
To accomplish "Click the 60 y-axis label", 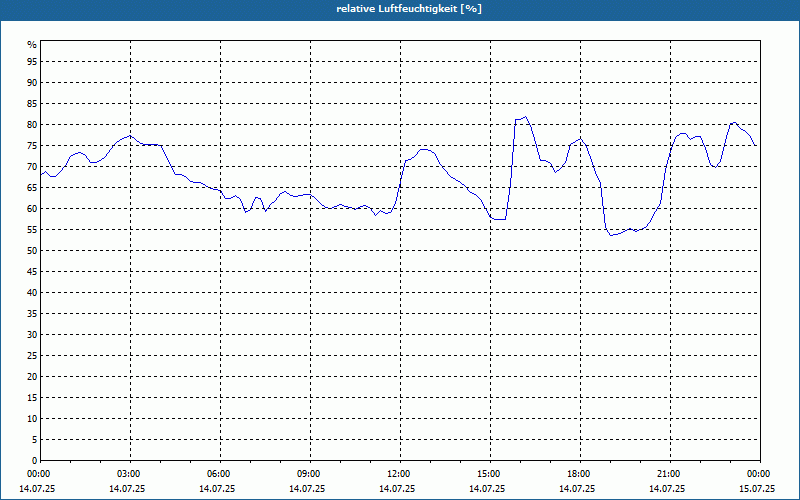I will pos(32,209).
